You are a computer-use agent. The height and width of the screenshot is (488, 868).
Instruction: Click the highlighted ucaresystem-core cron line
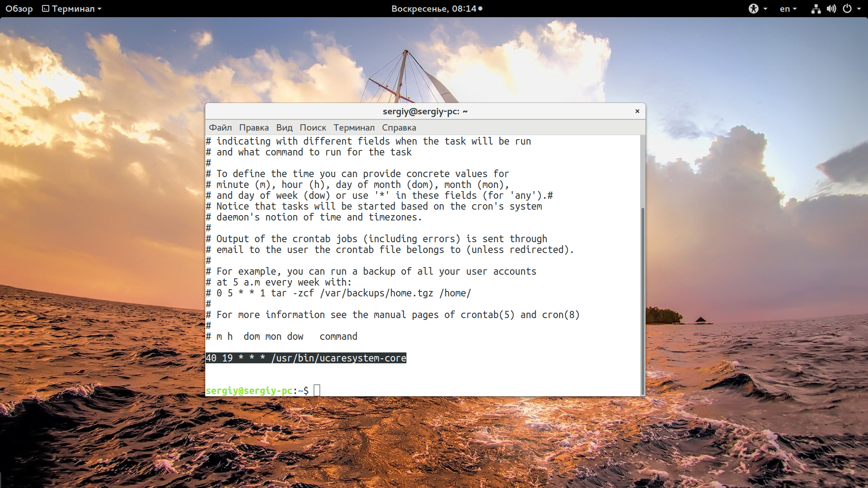click(x=306, y=358)
